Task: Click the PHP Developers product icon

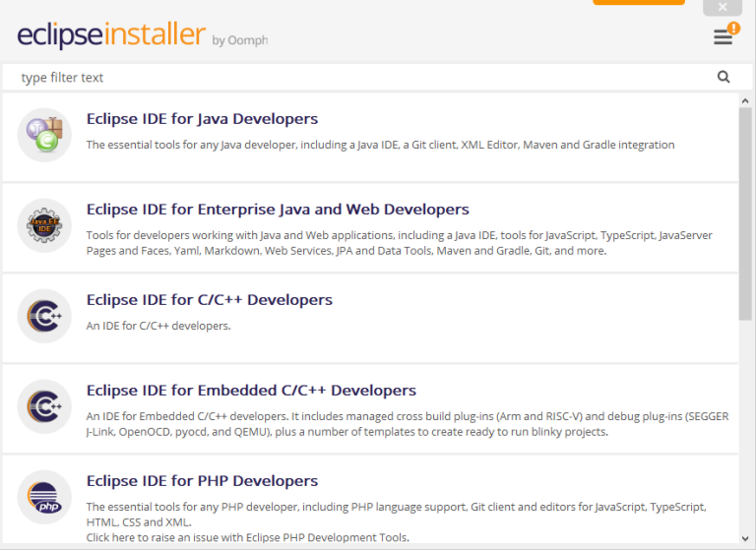Action: tap(44, 497)
